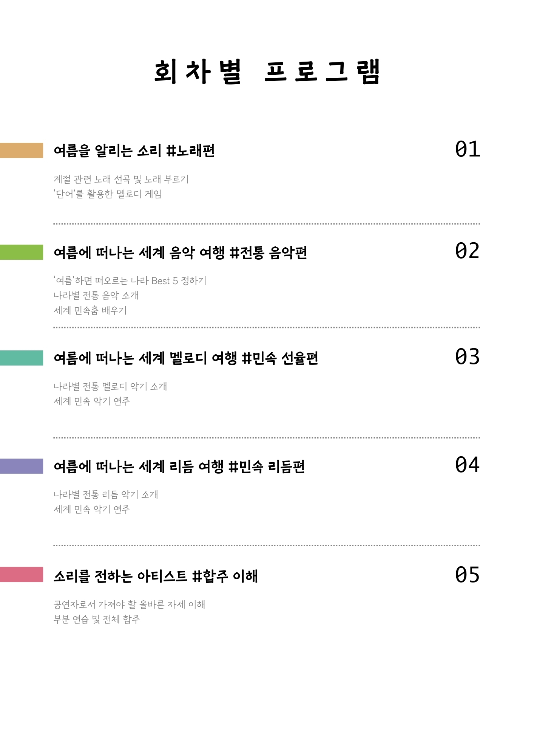Click the page title 회차별 프로그램
Viewport: 534px width, 756px height.
[x=267, y=72]
